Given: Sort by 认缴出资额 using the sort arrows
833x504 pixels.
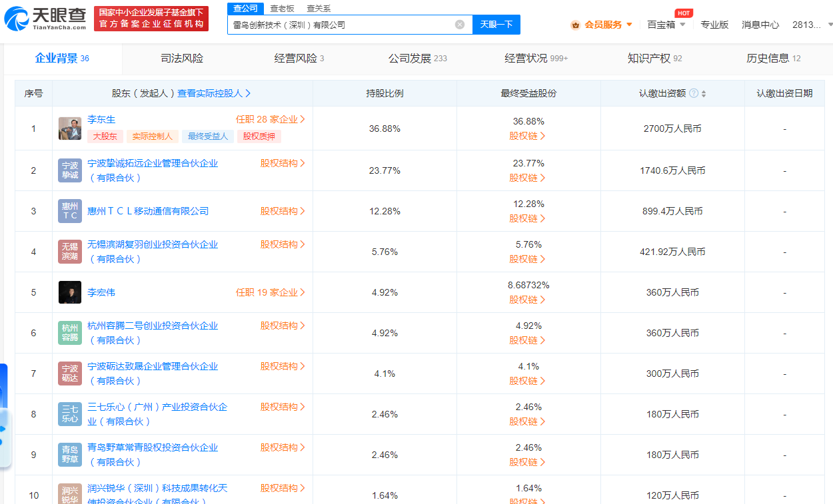Looking at the screenshot, I should pos(704,94).
